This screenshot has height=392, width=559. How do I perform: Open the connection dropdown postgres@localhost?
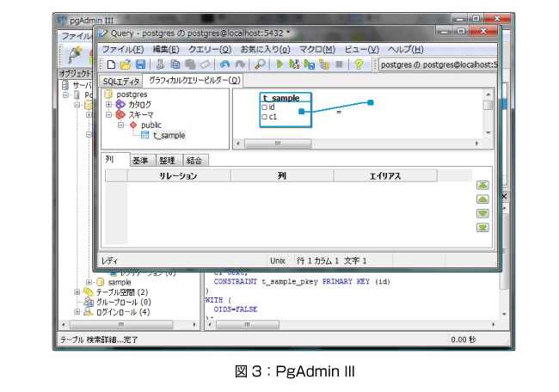click(x=438, y=64)
